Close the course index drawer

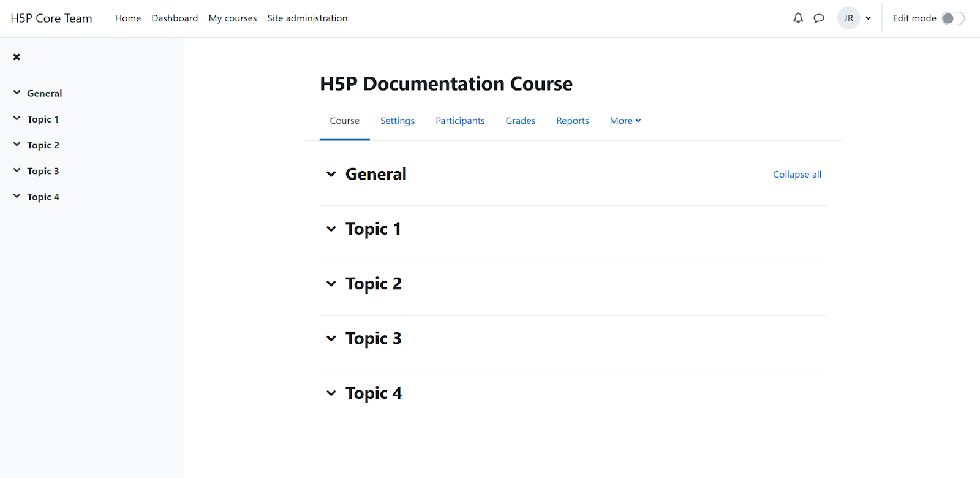[x=17, y=57]
